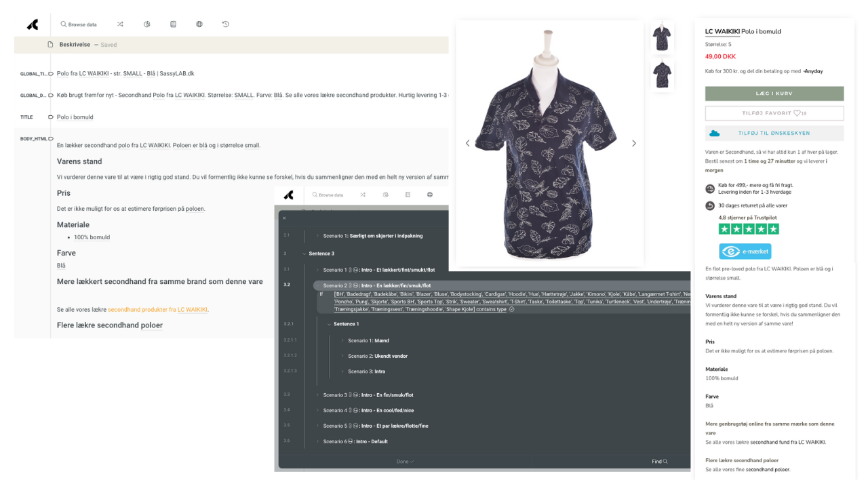
Task: Click the pie chart icon in lower toolbar
Action: point(385,195)
